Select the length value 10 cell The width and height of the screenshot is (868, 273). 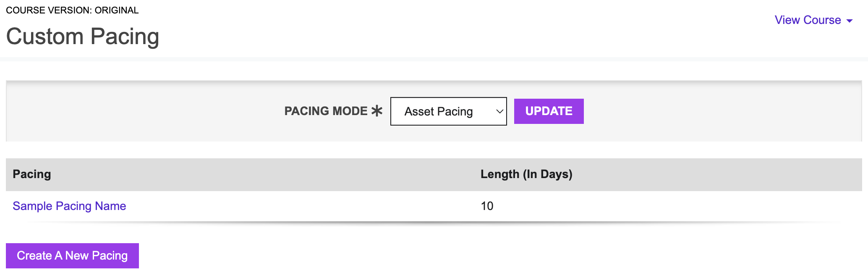click(487, 206)
